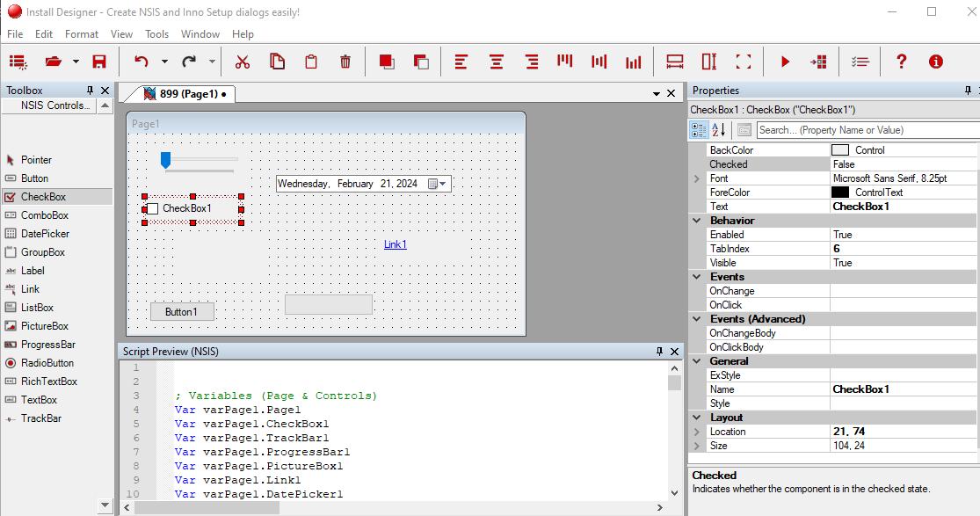Viewport: 980px width, 516px height.
Task: Click the Export script arrow icon
Action: click(818, 62)
